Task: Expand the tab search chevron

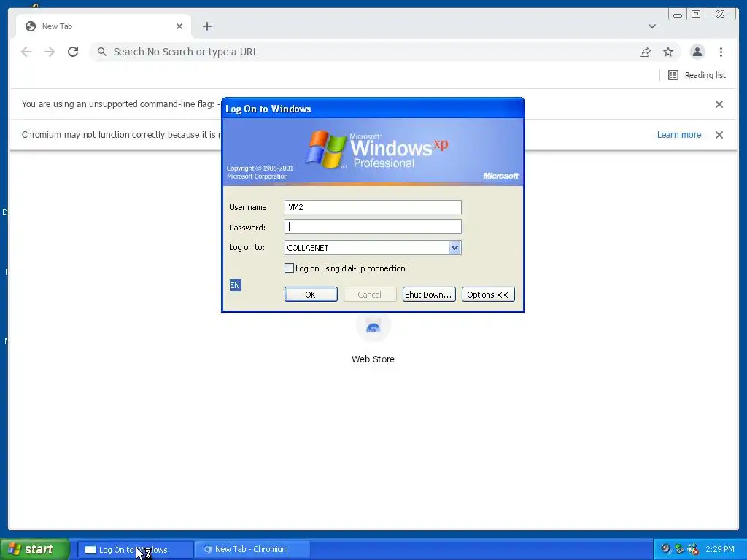Action: click(651, 26)
